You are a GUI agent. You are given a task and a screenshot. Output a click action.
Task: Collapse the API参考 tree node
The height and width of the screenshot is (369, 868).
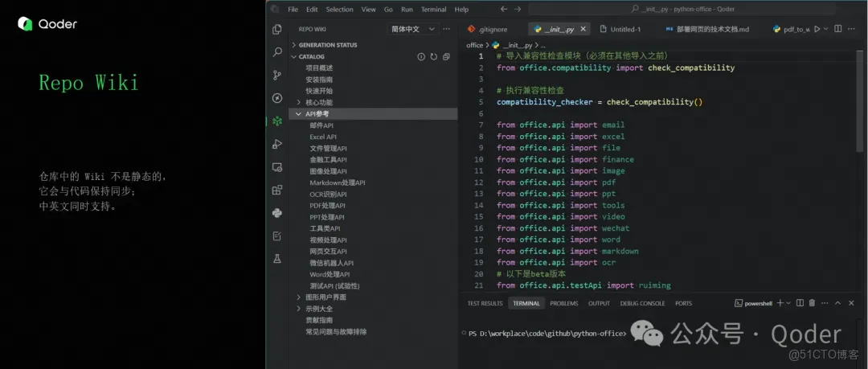point(299,114)
